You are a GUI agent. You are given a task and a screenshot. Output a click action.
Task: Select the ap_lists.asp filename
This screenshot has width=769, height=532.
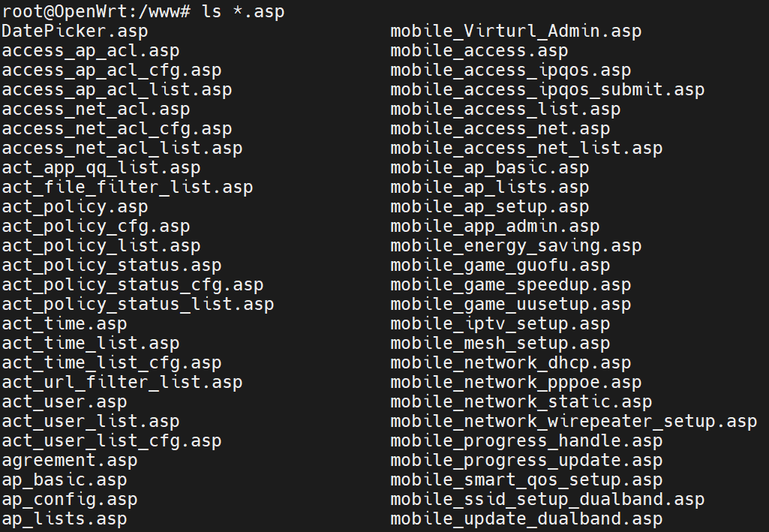click(x=65, y=519)
